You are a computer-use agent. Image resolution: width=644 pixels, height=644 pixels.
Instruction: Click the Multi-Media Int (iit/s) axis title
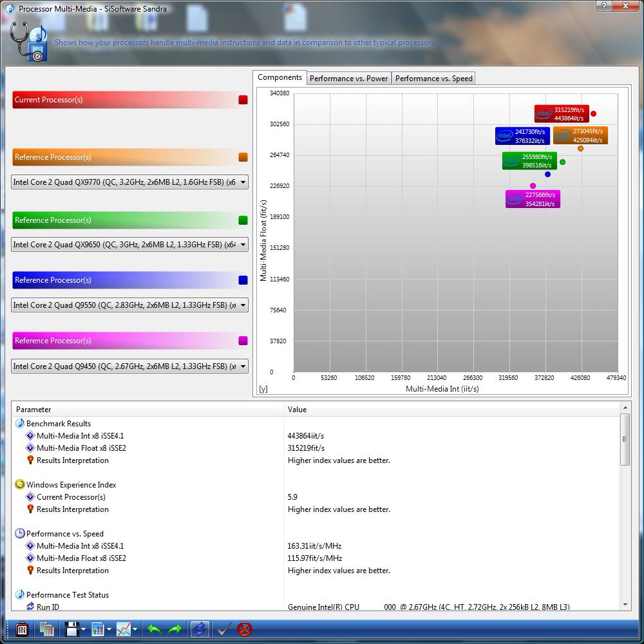point(442,389)
